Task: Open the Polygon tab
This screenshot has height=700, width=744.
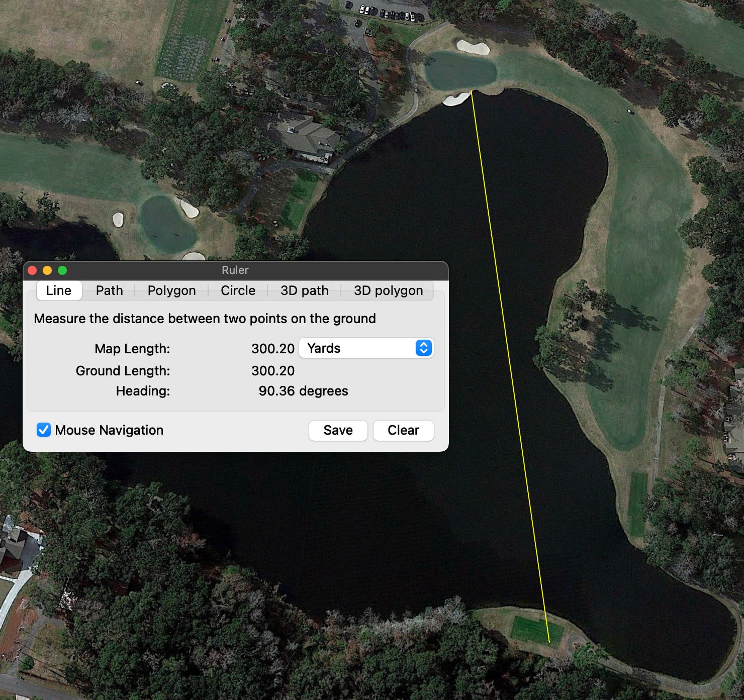Action: (x=172, y=290)
